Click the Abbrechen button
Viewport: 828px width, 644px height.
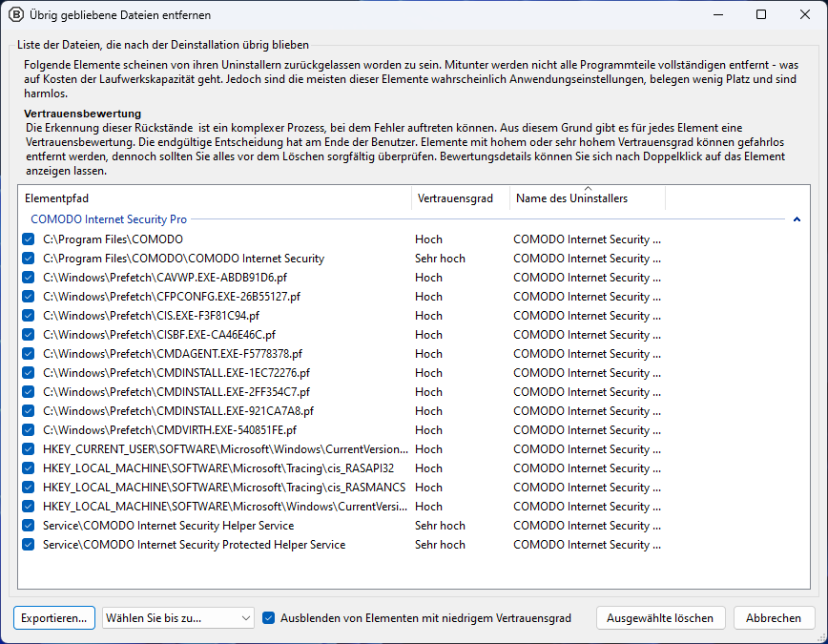point(774,617)
